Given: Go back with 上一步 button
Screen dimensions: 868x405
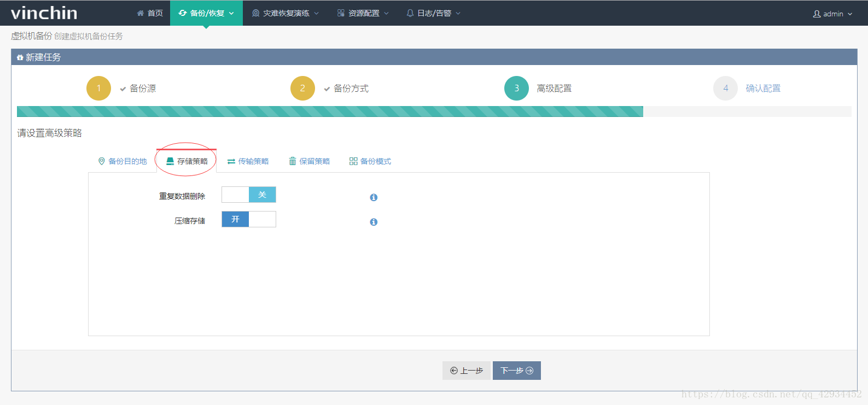Looking at the screenshot, I should (x=467, y=371).
